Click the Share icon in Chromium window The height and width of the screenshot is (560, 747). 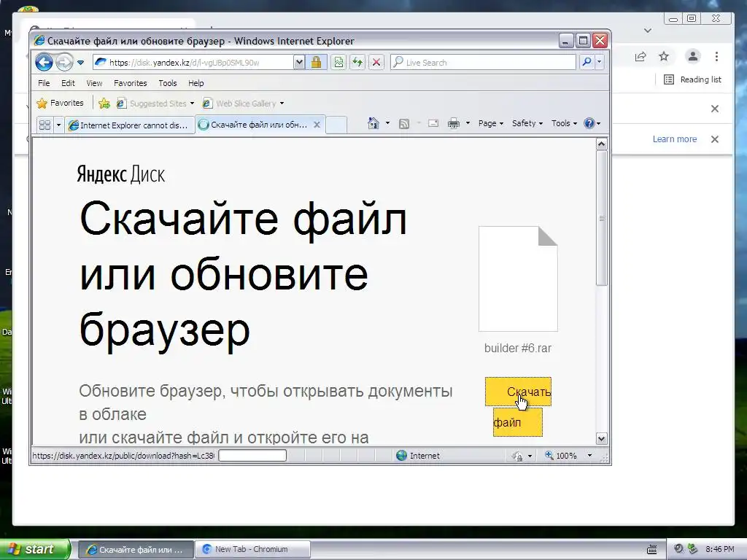coord(640,57)
